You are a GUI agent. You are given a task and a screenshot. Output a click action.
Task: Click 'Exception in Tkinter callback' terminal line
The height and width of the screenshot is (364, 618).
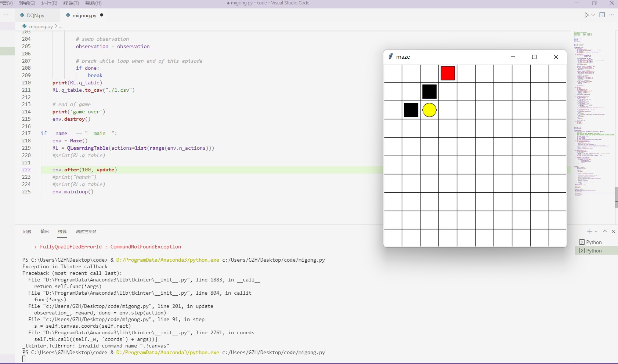65,266
